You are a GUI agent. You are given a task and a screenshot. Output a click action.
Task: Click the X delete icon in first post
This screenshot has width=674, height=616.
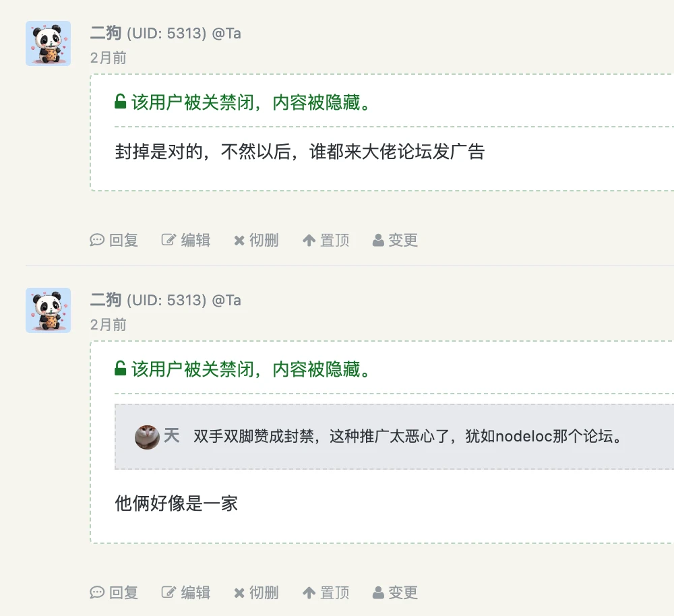[x=239, y=241]
